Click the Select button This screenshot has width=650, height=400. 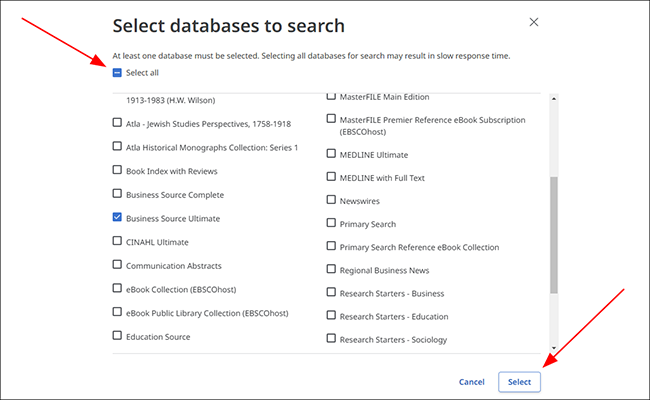[x=519, y=382]
